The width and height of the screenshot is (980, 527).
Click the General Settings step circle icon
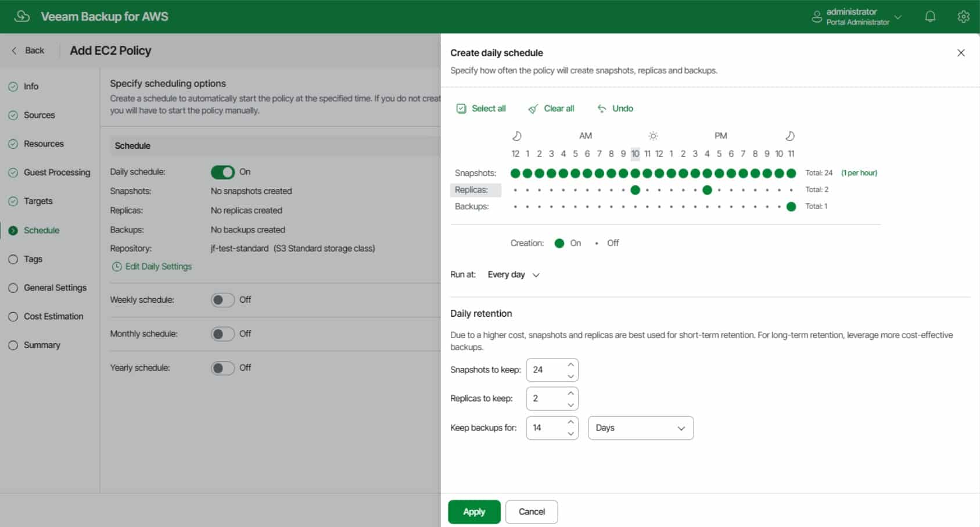13,288
